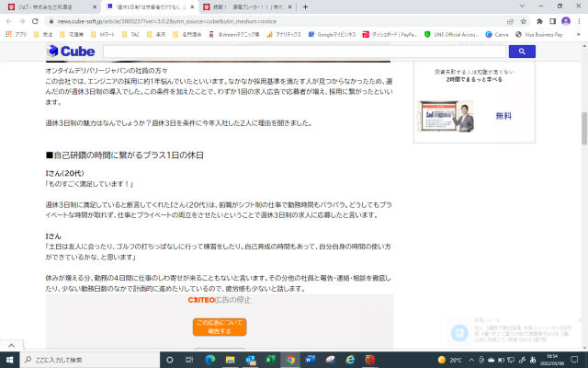Launch Microsoft Edge from the taskbar

(210, 360)
